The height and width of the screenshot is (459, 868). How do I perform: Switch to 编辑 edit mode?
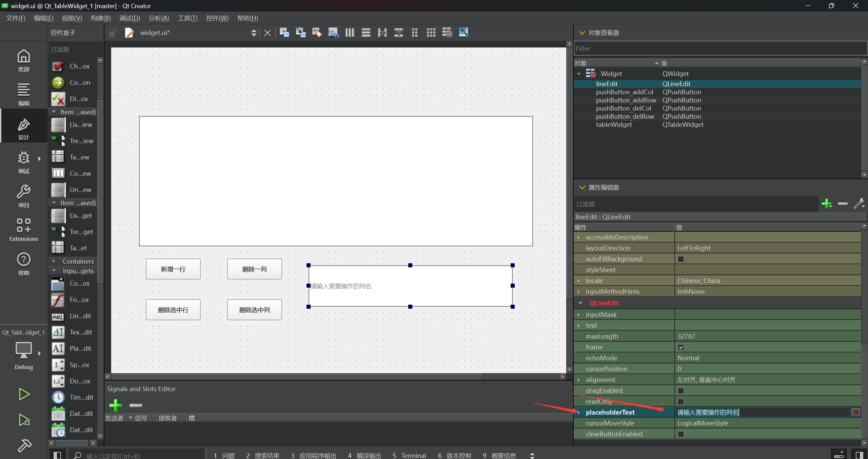pos(24,94)
